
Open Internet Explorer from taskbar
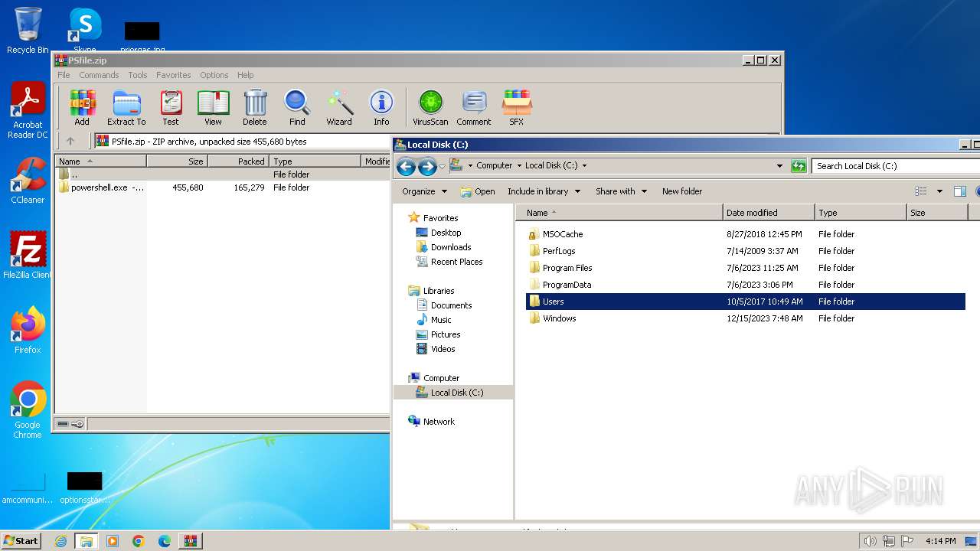click(x=60, y=541)
